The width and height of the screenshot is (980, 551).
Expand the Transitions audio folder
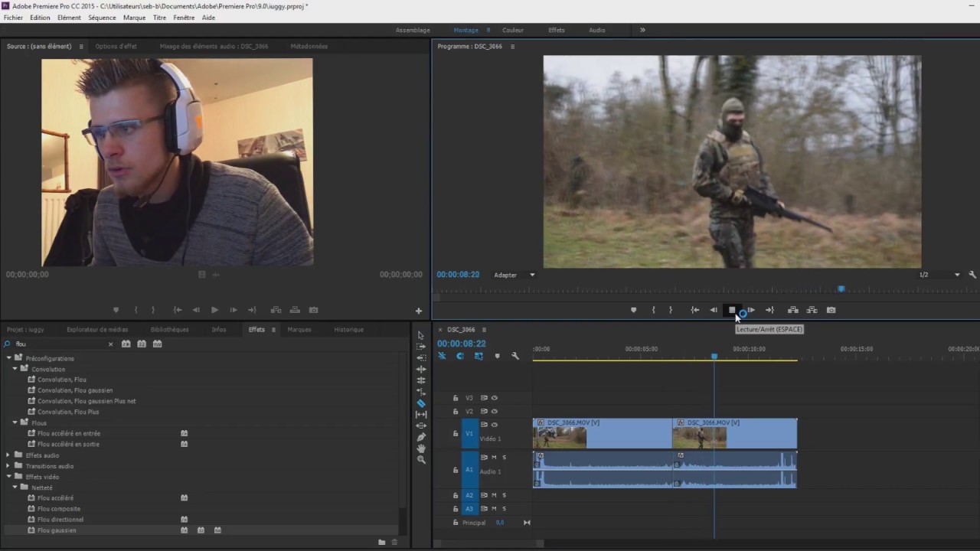coord(9,465)
